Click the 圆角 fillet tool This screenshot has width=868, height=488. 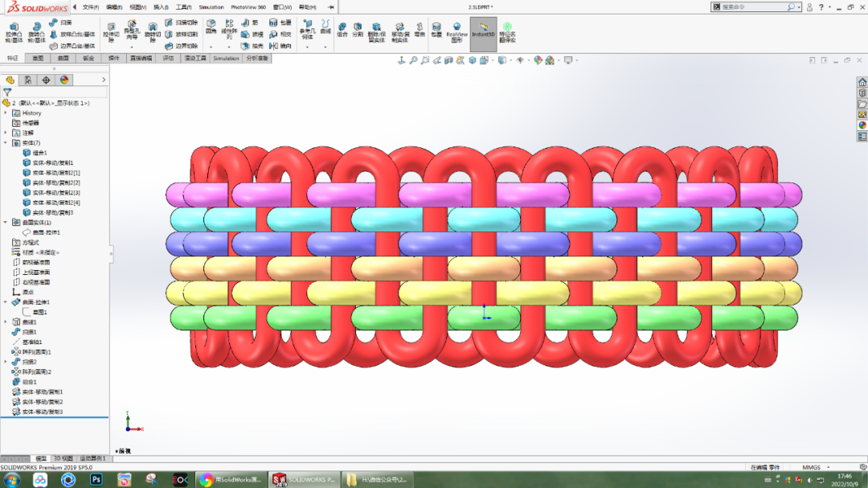click(x=211, y=27)
